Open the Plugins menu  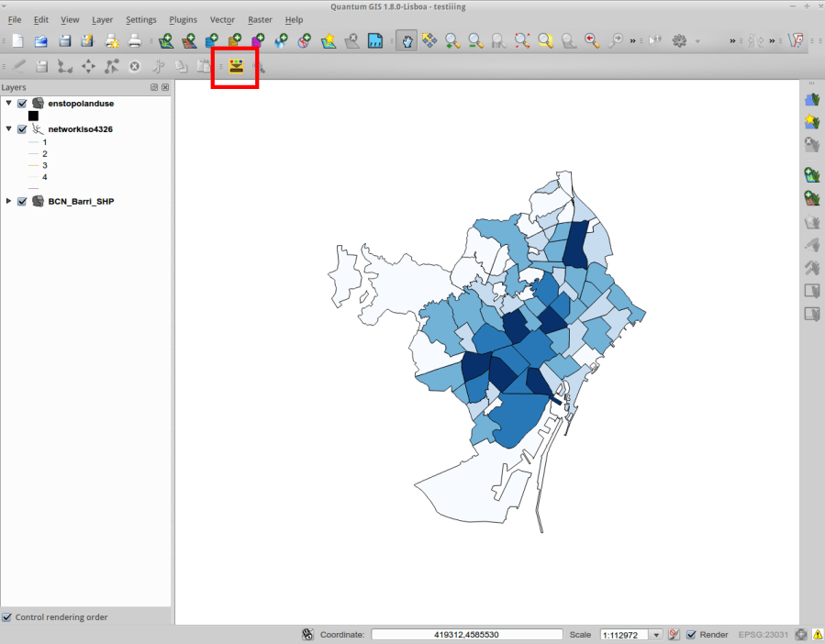pos(183,19)
